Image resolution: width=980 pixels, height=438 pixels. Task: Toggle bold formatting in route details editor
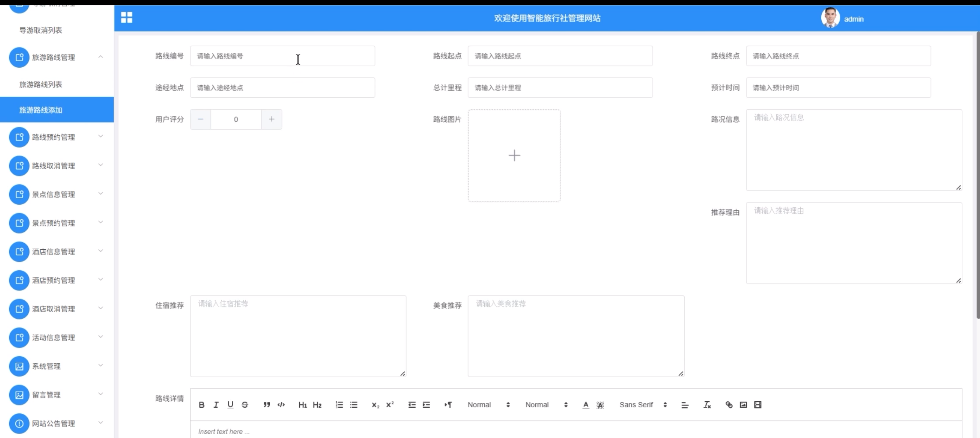[202, 404]
